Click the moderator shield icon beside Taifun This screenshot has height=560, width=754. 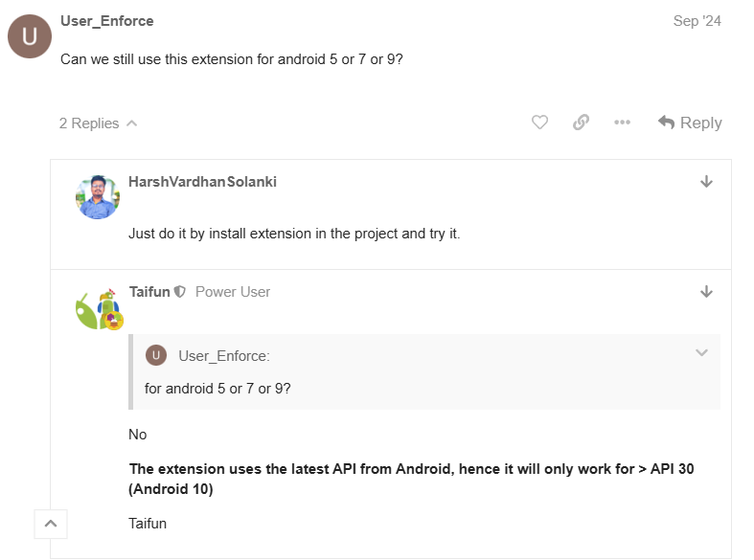click(179, 292)
